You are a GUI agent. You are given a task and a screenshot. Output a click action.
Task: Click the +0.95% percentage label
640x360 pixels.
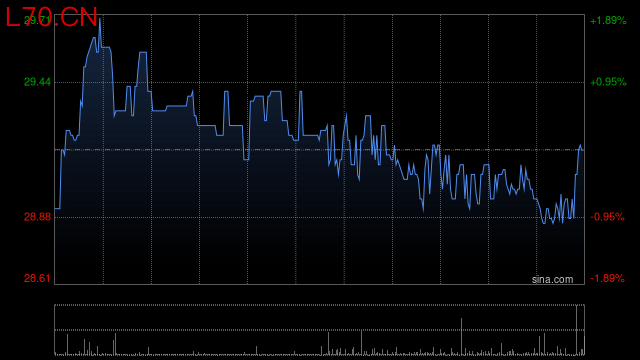[608, 82]
